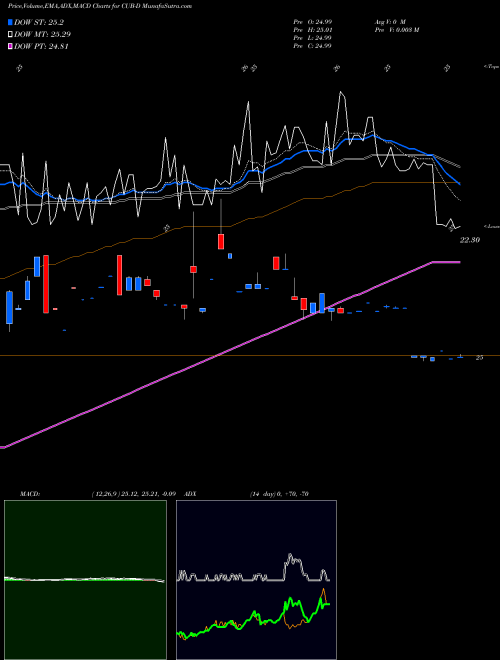The height and width of the screenshot is (660, 500).
Task: Click the ADX '(14 day) 6, +70, -70' text
Action: tap(279, 494)
